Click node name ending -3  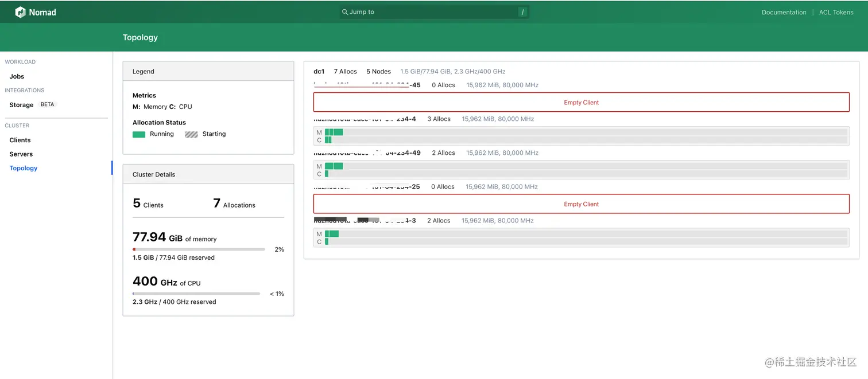click(365, 220)
